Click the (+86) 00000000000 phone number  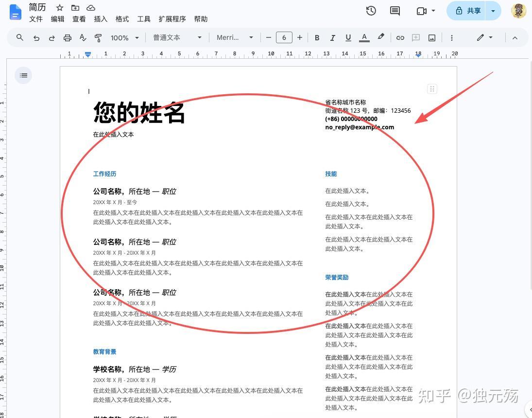[351, 119]
